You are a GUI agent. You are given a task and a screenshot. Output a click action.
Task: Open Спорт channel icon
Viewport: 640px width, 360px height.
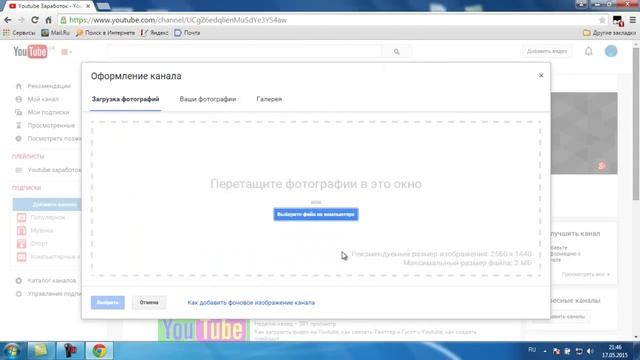21,244
